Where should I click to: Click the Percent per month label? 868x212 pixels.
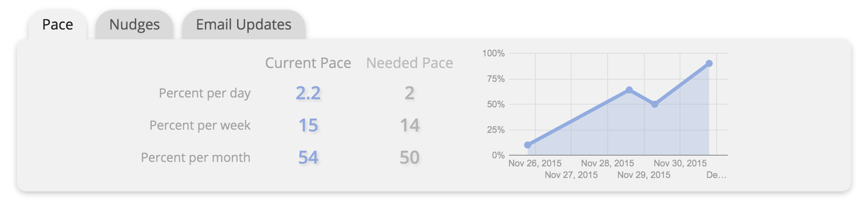(196, 157)
